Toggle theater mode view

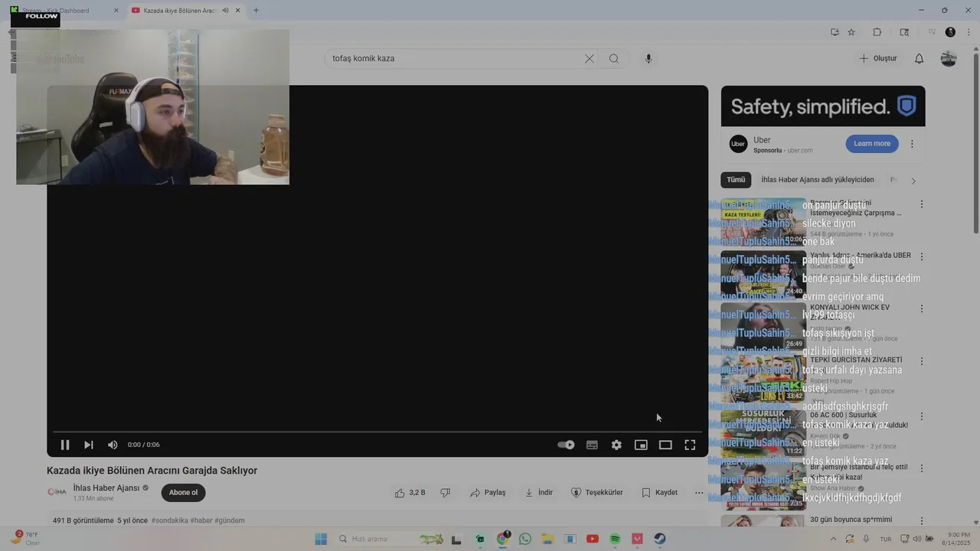[x=665, y=445]
